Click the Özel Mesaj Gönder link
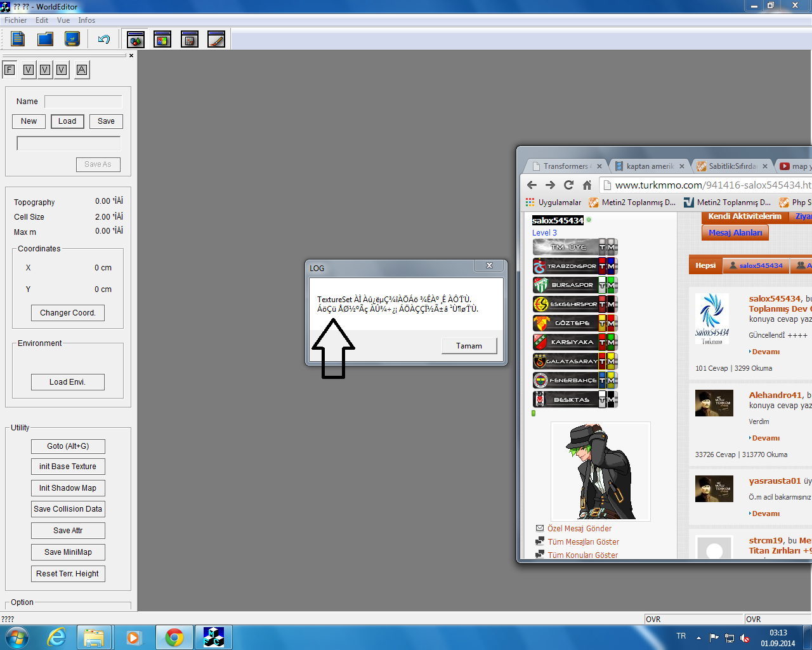Viewport: 812px width, 650px height. coord(579,528)
